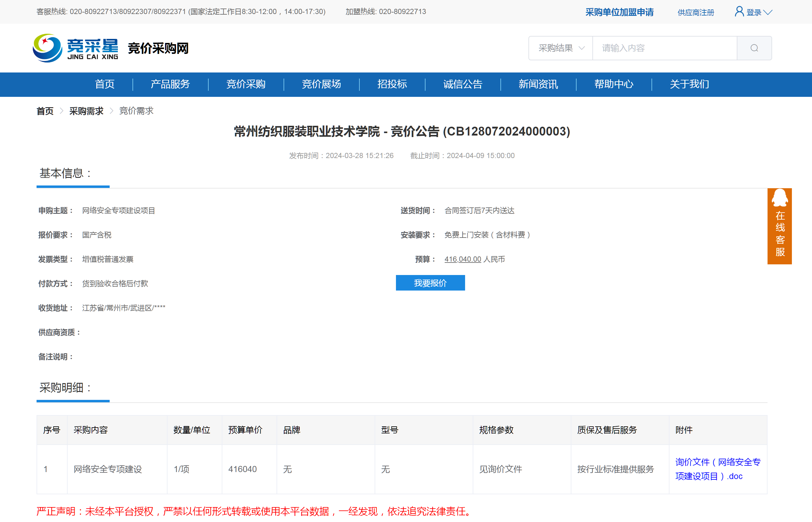The width and height of the screenshot is (812, 522).
Task: Select the 竞价采购 navigation item
Action: click(246, 84)
